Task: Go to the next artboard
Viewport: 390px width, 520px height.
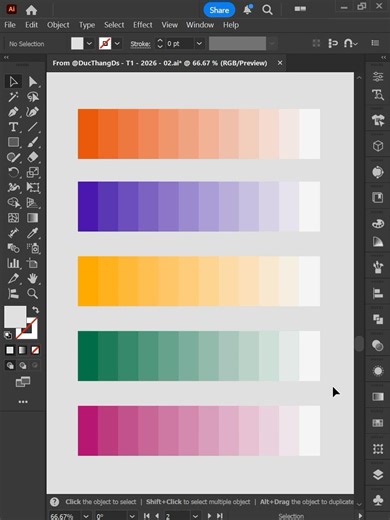Action: [209, 516]
